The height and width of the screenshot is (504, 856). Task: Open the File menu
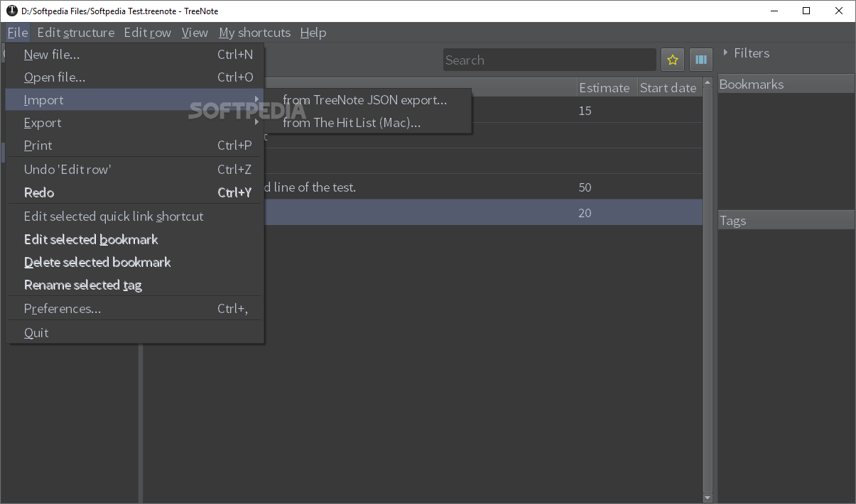18,33
